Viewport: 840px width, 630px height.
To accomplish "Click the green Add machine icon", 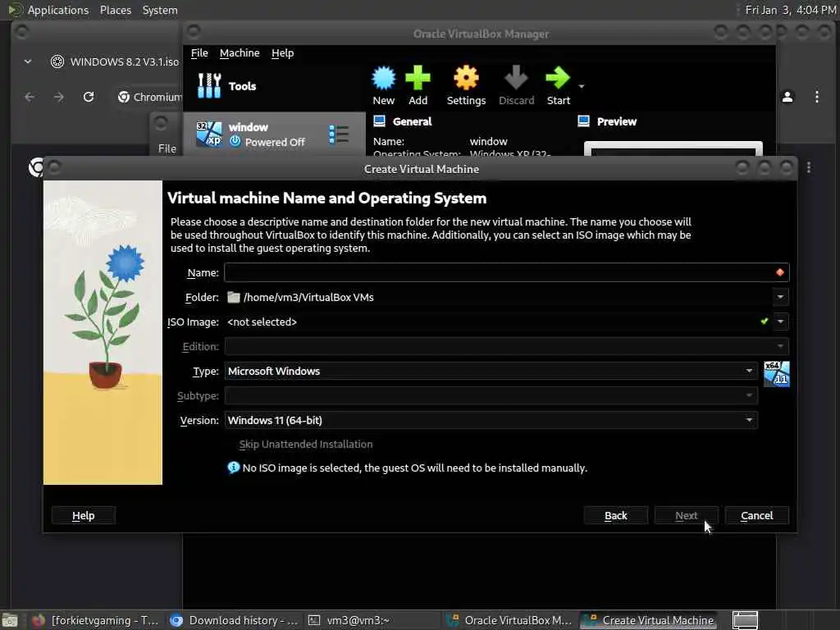I will pyautogui.click(x=418, y=78).
